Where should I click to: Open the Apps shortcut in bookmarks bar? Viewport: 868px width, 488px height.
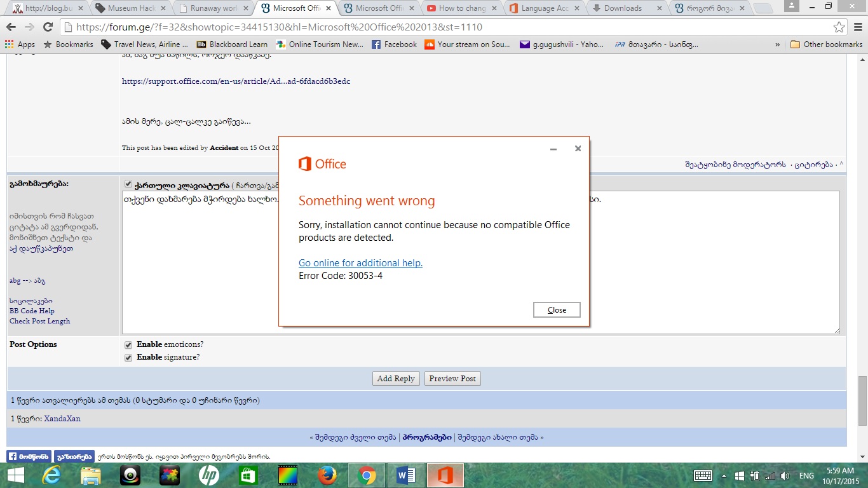pos(20,44)
